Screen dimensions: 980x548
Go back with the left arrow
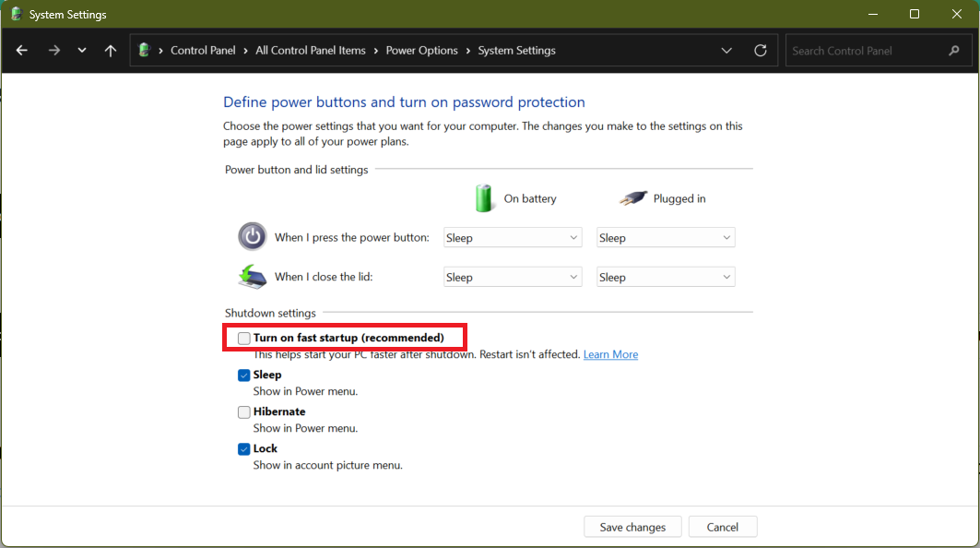click(x=22, y=51)
